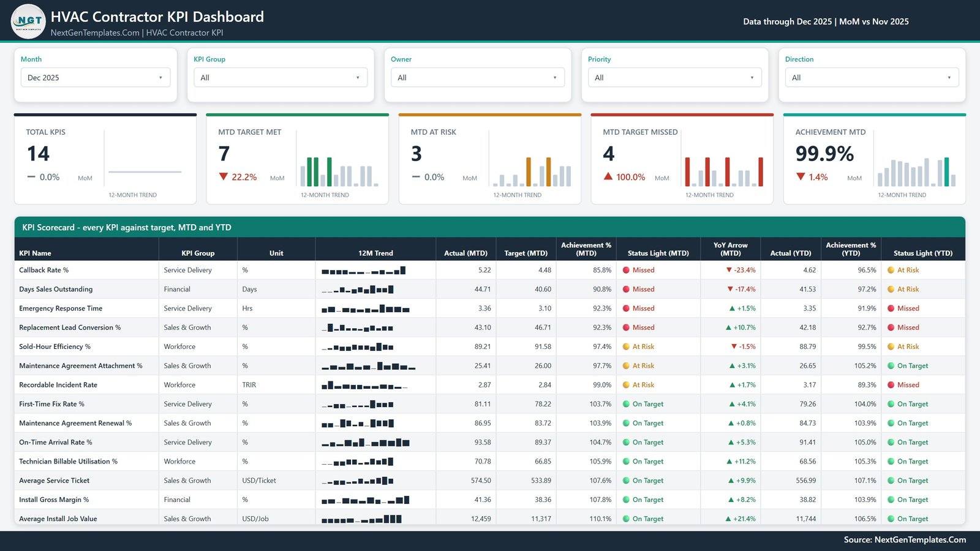
Task: Click the YoY down arrow for Days Sales Outstanding
Action: pos(730,289)
